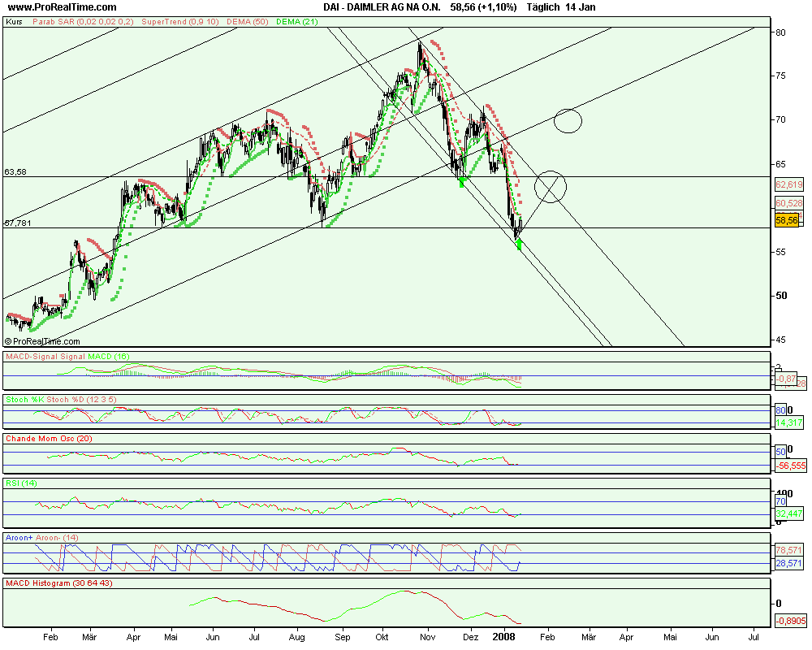
Task: Click the 14,317 stochastic value tag
Action: [788, 423]
